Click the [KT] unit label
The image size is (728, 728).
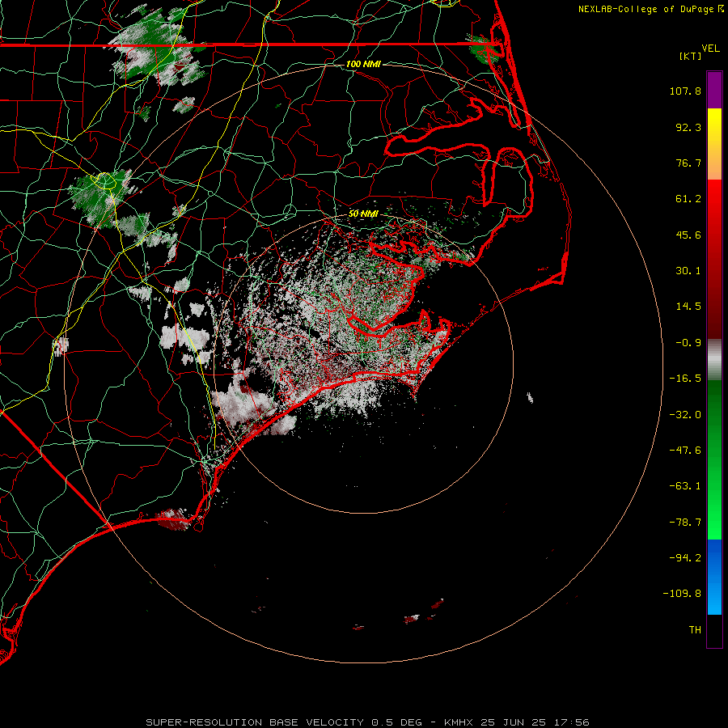[x=691, y=56]
